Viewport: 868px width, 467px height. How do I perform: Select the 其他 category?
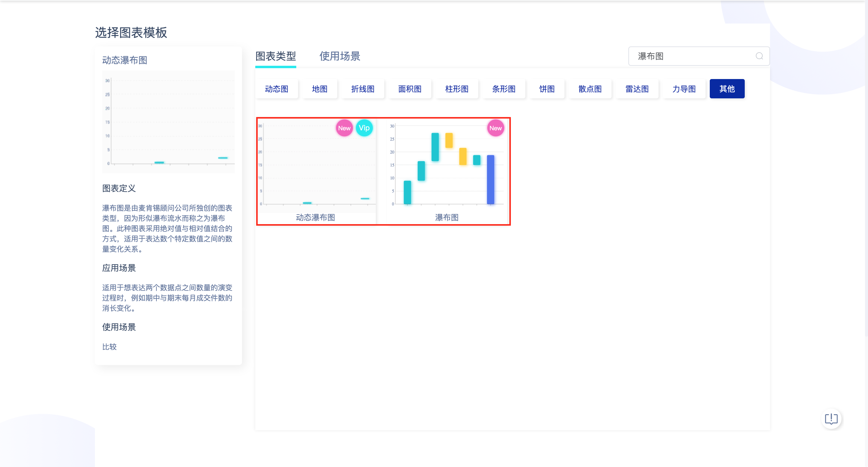point(727,89)
